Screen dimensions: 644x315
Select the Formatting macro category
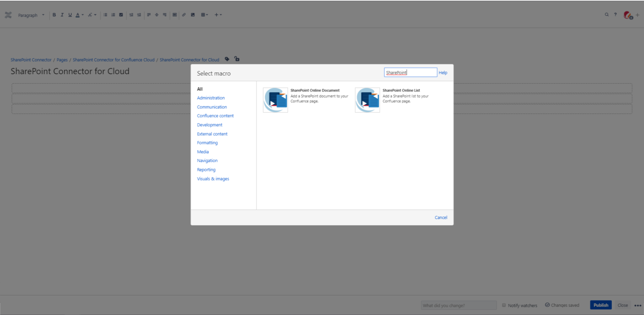[207, 142]
